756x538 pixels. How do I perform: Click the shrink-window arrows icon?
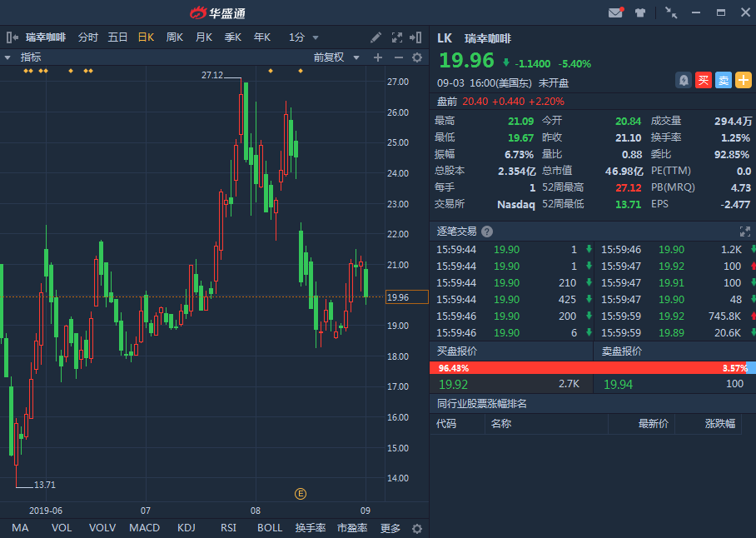pos(671,12)
